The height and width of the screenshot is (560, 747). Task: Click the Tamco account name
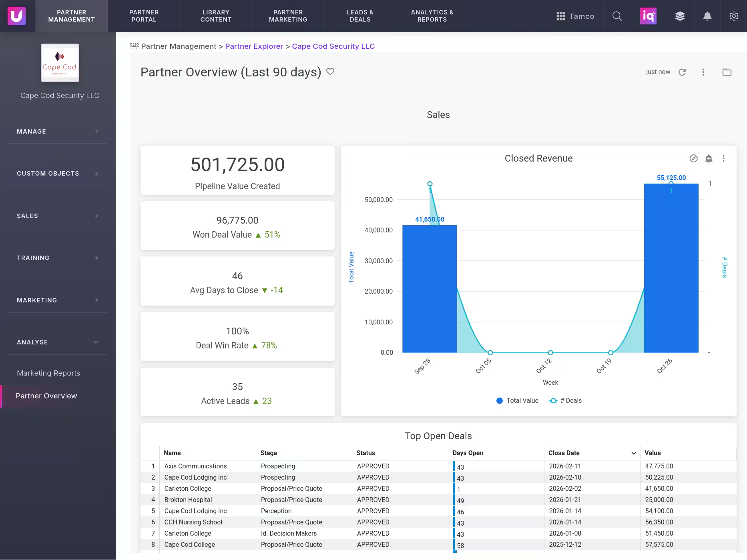[582, 16]
